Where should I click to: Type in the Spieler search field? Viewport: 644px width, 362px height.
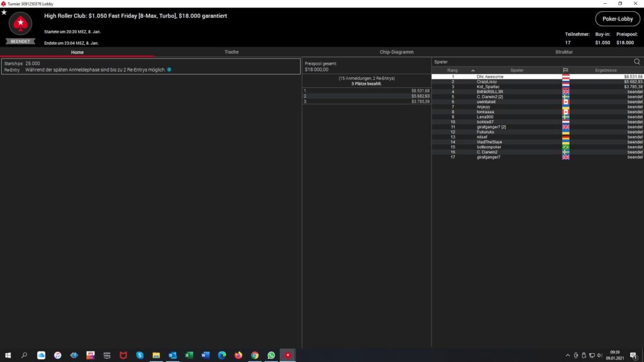(528, 62)
